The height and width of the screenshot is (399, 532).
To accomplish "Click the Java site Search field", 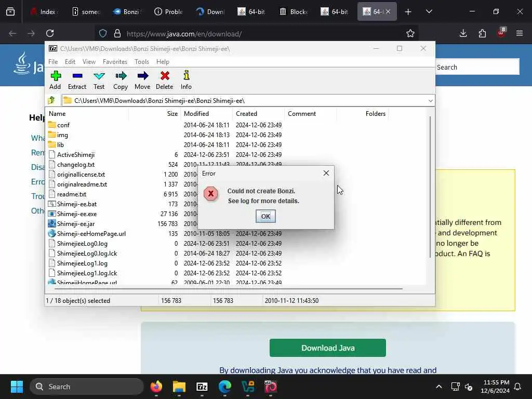I will pyautogui.click(x=477, y=67).
